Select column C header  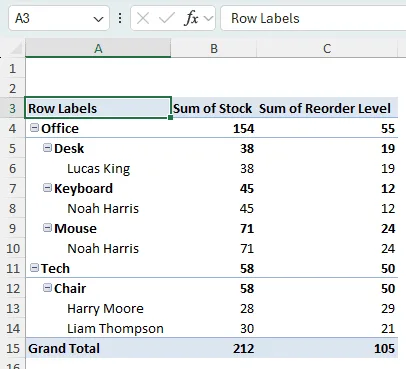click(327, 49)
